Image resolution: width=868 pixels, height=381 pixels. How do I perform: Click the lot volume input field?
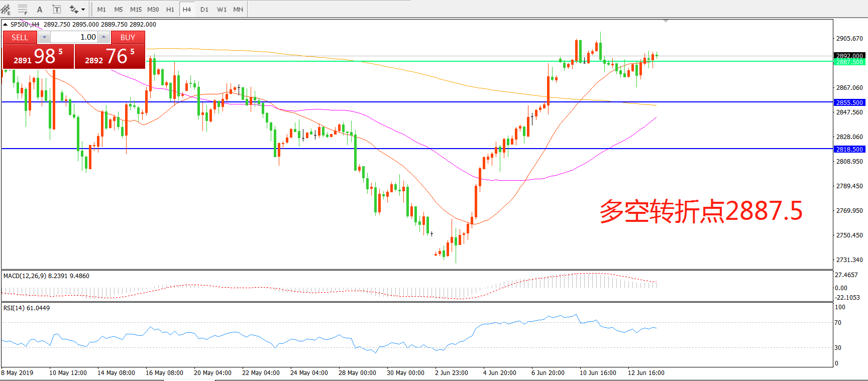74,37
